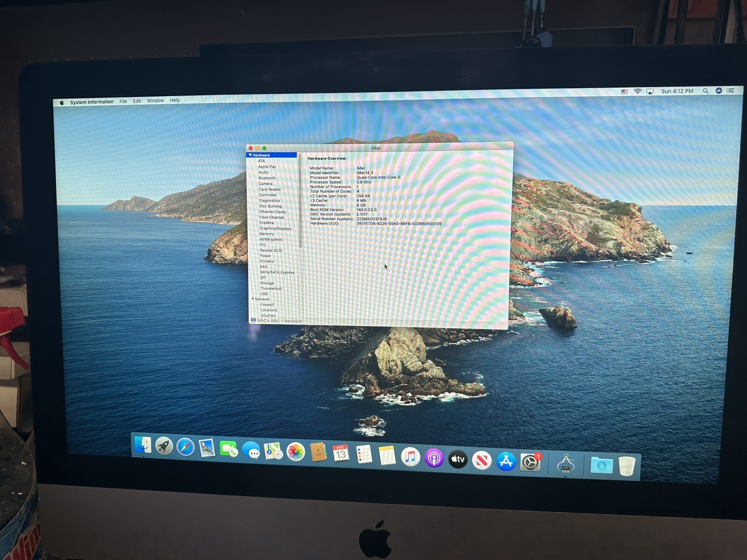Open Calendar icon showing 13
Viewport: 747px width, 560px height.
point(341,454)
